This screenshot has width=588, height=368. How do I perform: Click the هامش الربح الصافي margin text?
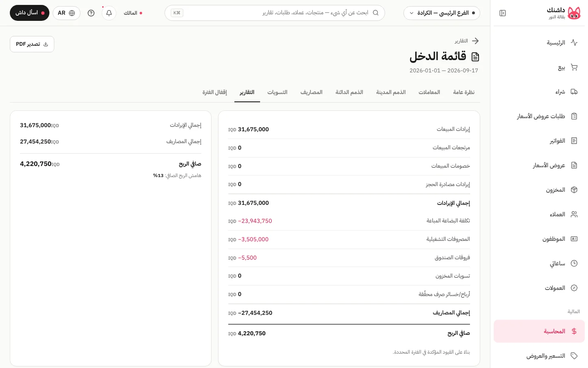coord(177,175)
